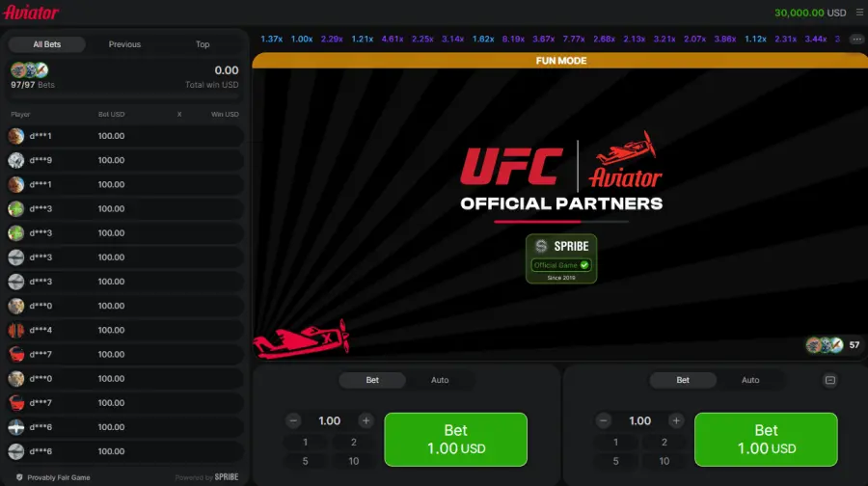Choose quick amount 2 in first panel

click(354, 443)
